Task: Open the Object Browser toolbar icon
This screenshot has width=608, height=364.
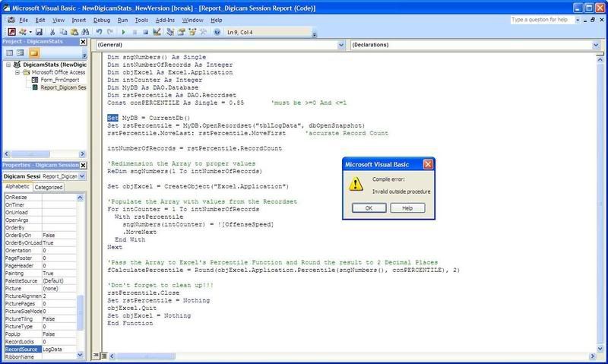Action: [192, 32]
